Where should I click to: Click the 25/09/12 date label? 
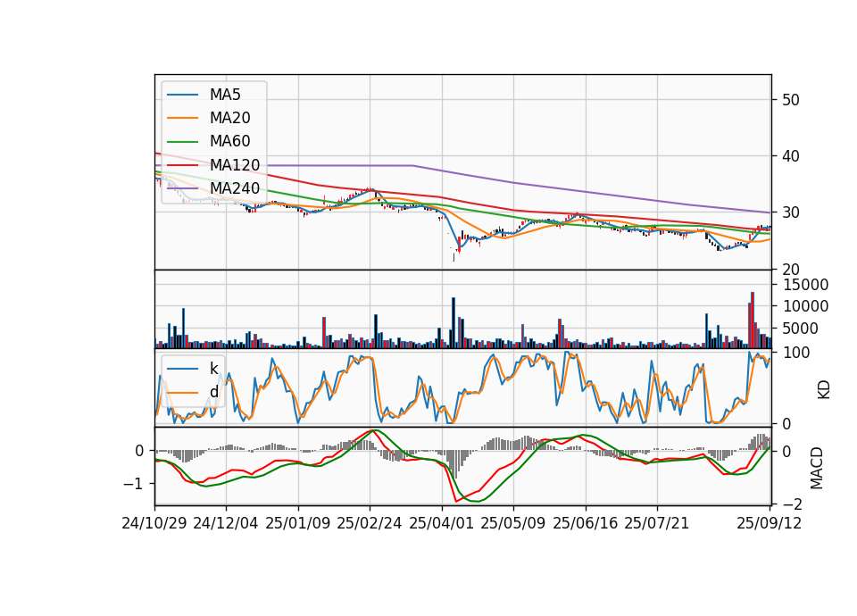click(x=770, y=523)
